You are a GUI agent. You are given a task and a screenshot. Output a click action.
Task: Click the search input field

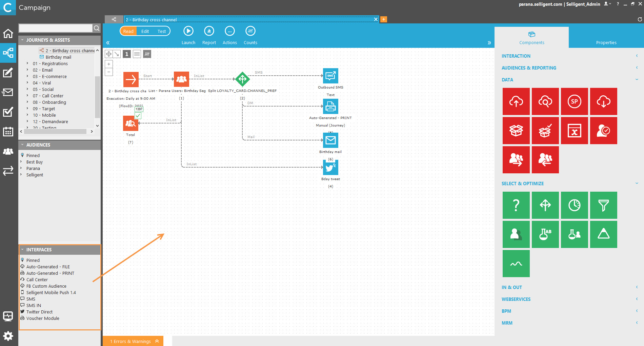pyautogui.click(x=56, y=28)
